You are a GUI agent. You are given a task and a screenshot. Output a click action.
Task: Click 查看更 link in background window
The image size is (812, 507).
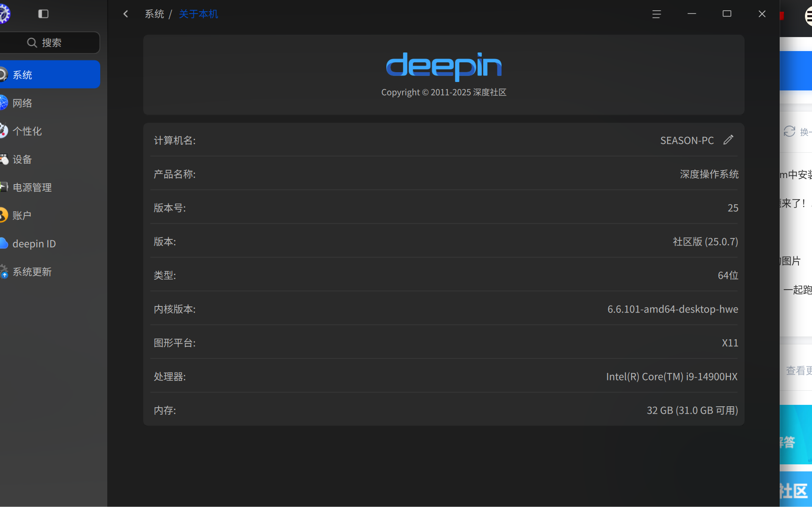(x=799, y=371)
